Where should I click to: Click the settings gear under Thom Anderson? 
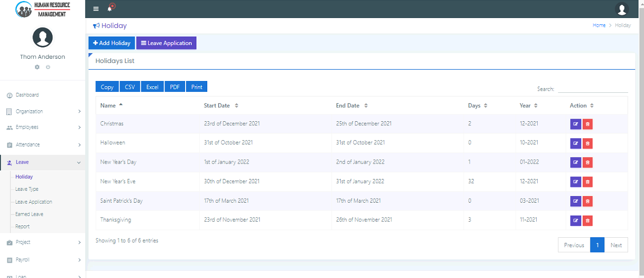37,67
